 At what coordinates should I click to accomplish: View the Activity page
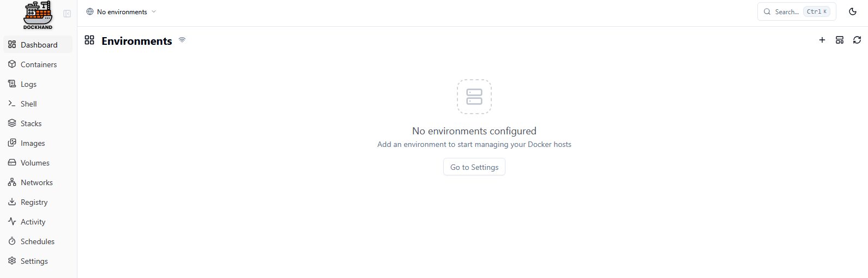pos(33,222)
